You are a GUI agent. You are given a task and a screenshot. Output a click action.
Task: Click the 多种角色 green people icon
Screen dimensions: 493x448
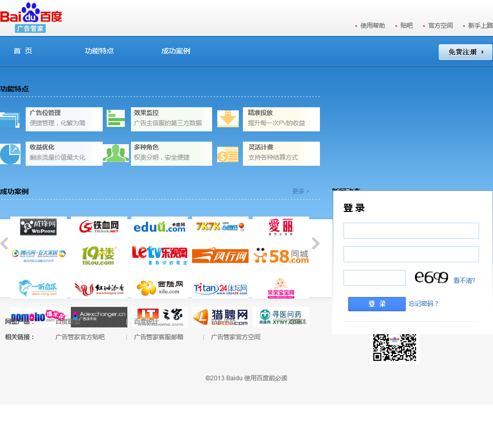click(116, 153)
